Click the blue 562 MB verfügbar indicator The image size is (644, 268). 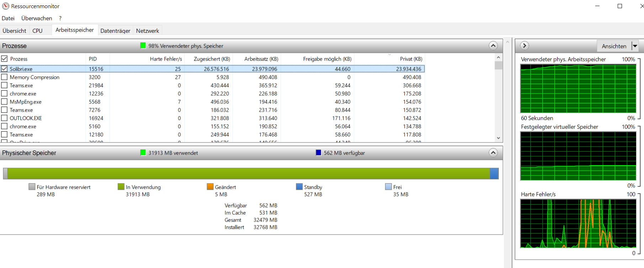[318, 153]
